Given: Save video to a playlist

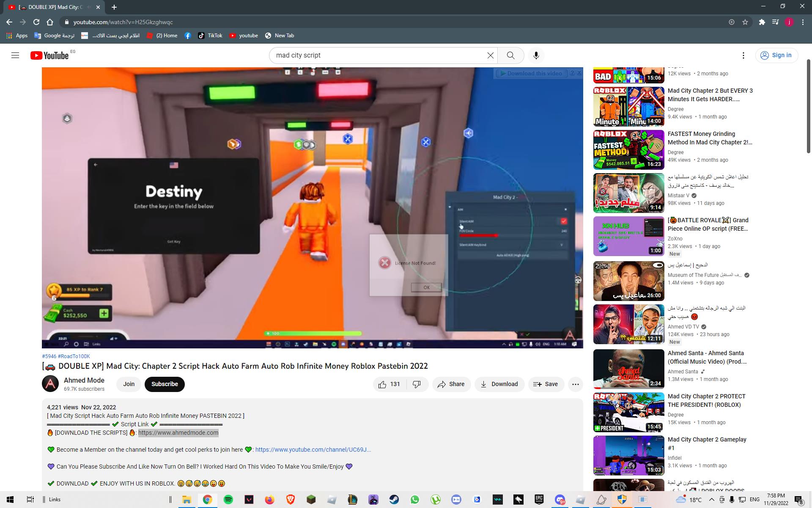Looking at the screenshot, I should pyautogui.click(x=546, y=384).
